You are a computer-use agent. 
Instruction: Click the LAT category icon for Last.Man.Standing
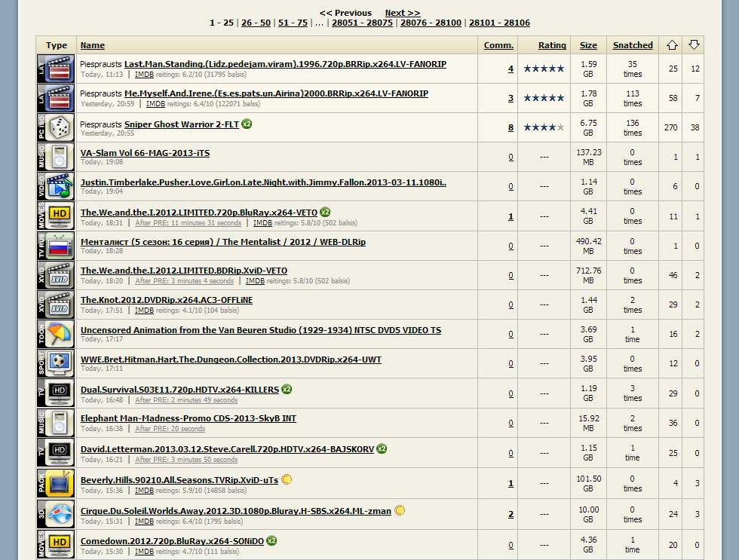pos(56,69)
